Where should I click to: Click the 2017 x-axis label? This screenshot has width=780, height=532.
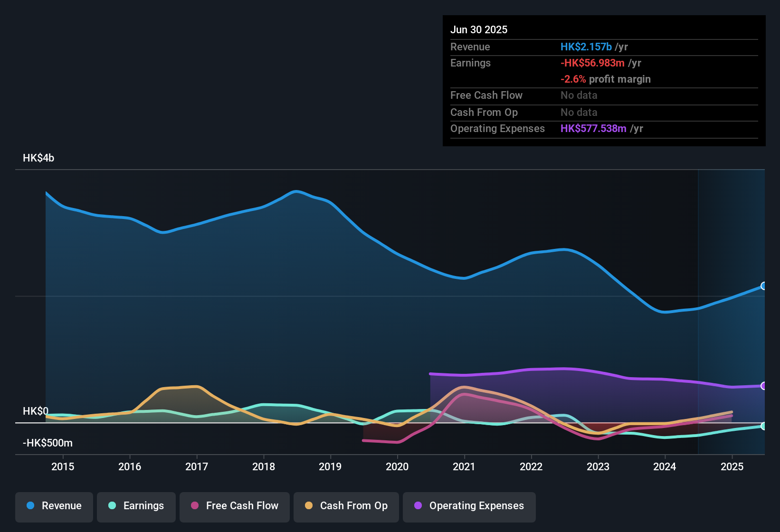[197, 466]
